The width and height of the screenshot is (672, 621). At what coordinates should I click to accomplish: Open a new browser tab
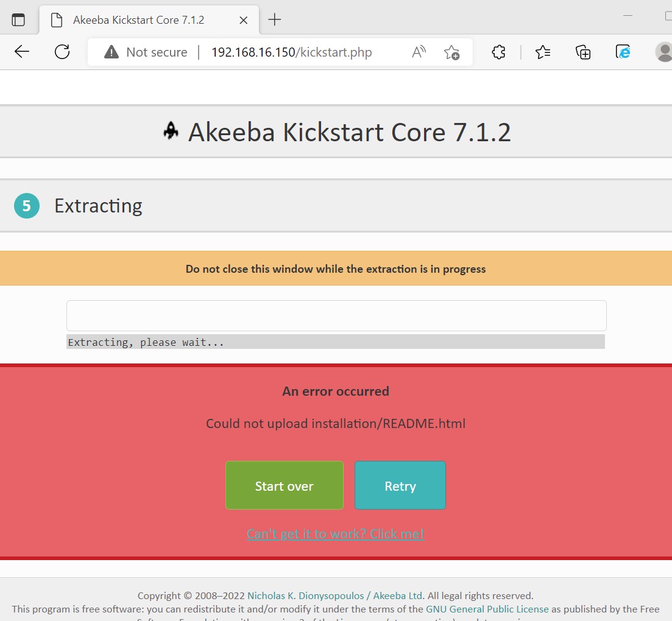tap(275, 19)
